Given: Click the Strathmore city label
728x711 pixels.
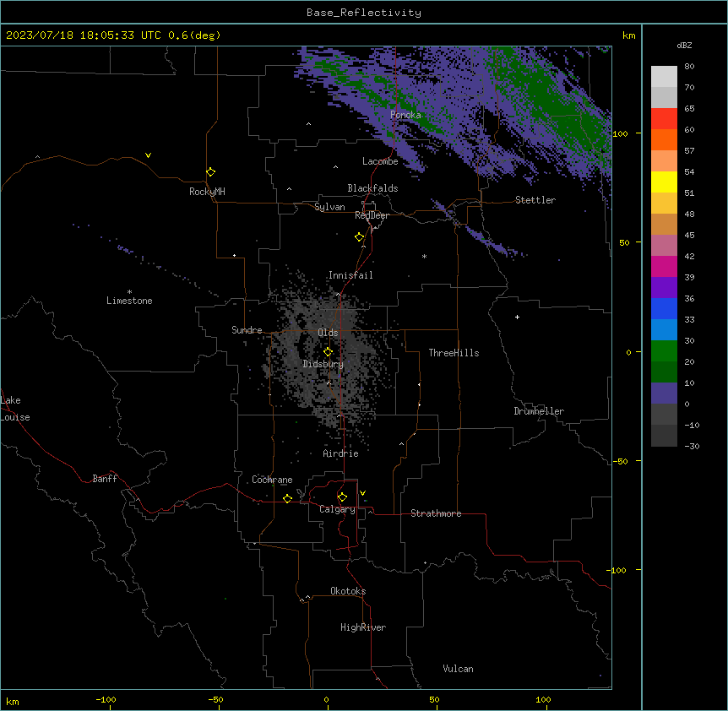Looking at the screenshot, I should tap(436, 513).
